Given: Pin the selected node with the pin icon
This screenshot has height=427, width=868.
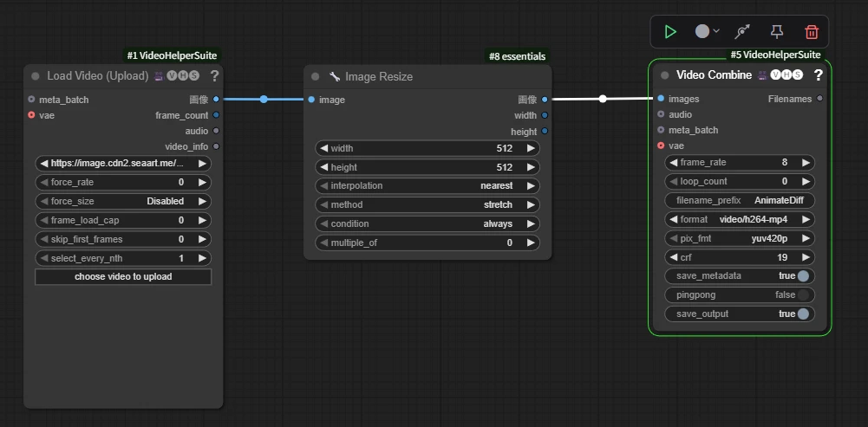Looking at the screenshot, I should 777,32.
